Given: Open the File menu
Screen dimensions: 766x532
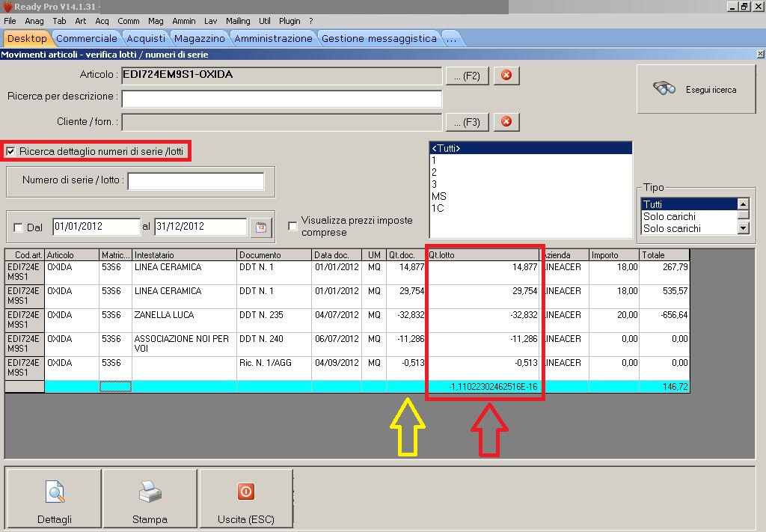Looking at the screenshot, I should click(x=10, y=21).
